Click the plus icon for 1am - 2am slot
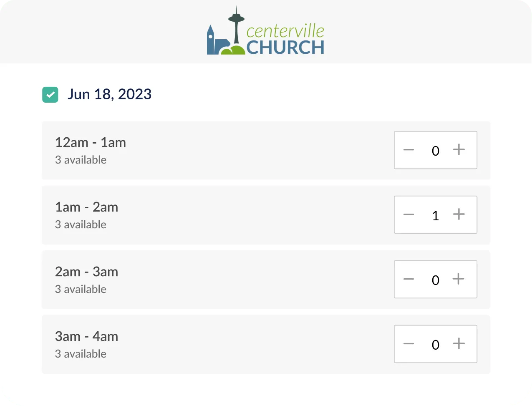532x406 pixels. tap(459, 214)
